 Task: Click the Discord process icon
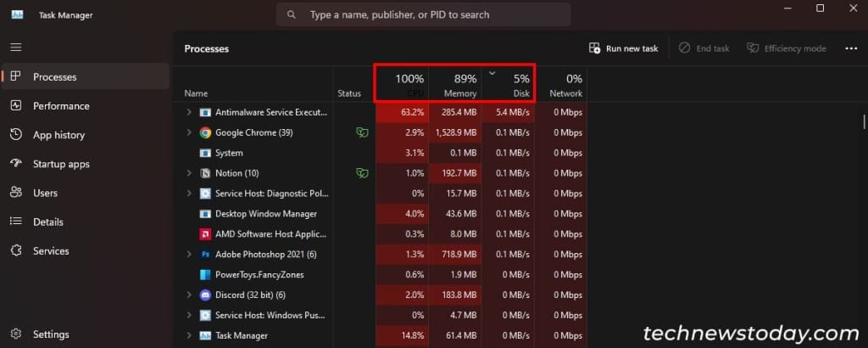205,295
